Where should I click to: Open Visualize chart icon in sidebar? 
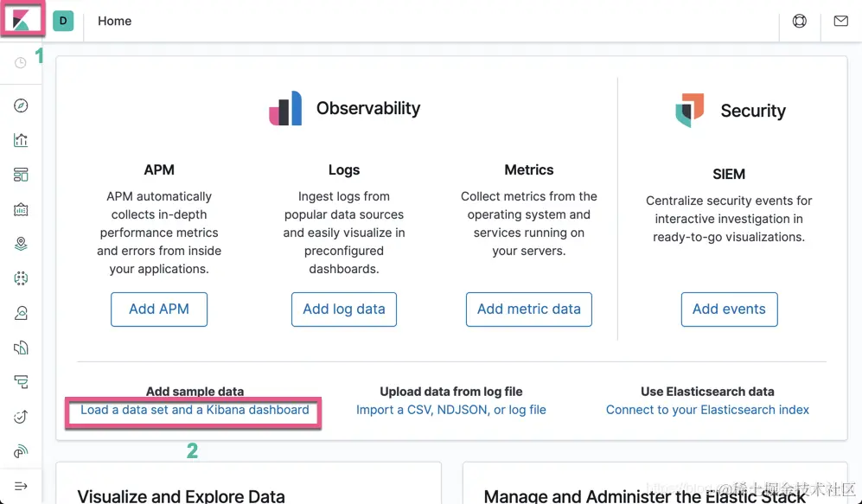coord(21,140)
